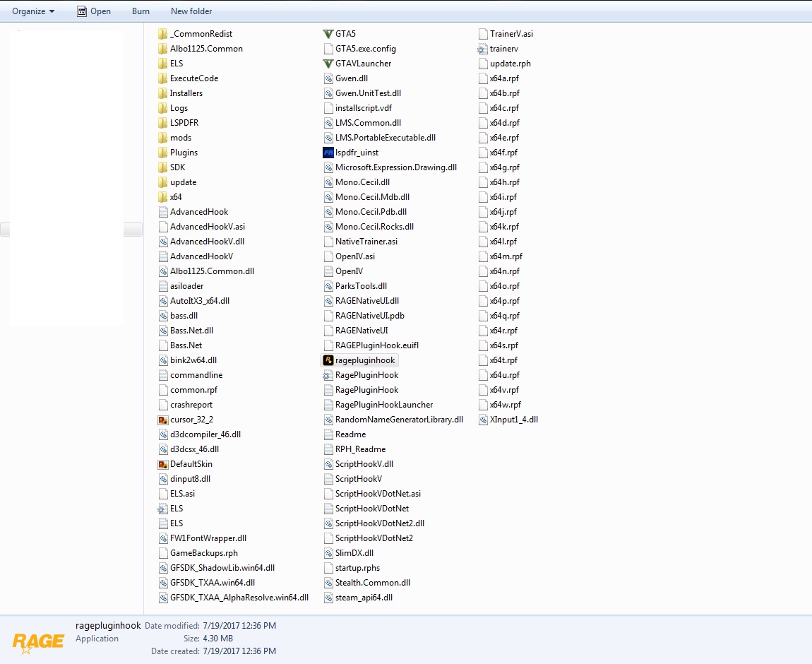Select the ParksTools.dll file
The image size is (812, 664).
355,286
